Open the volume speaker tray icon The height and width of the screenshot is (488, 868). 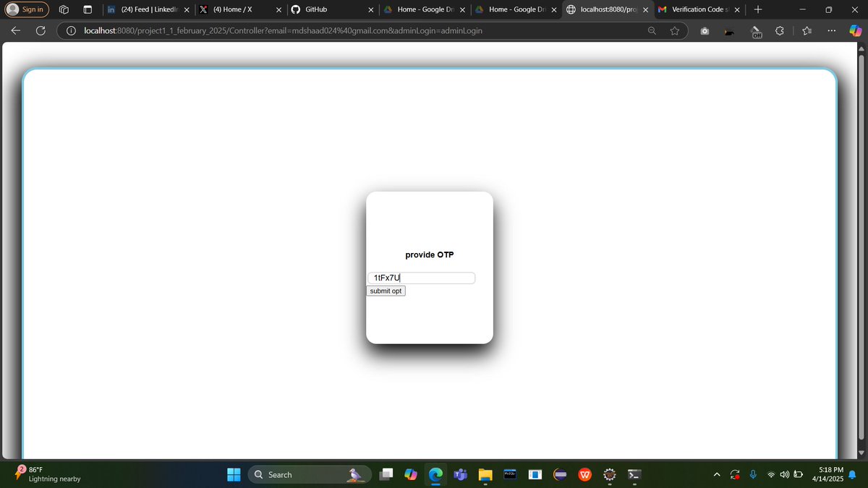point(784,474)
